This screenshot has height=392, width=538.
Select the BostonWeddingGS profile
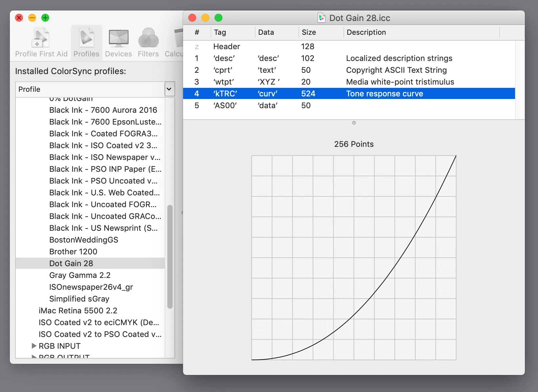90,240
